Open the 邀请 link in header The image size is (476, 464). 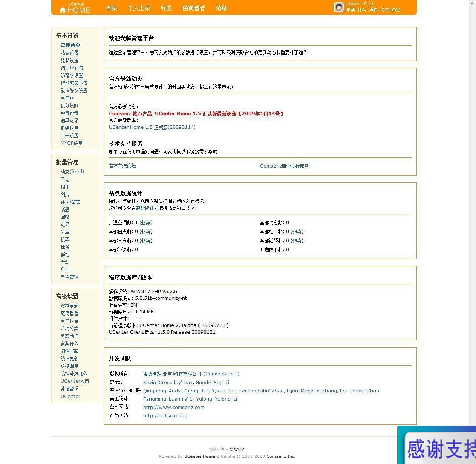click(351, 10)
